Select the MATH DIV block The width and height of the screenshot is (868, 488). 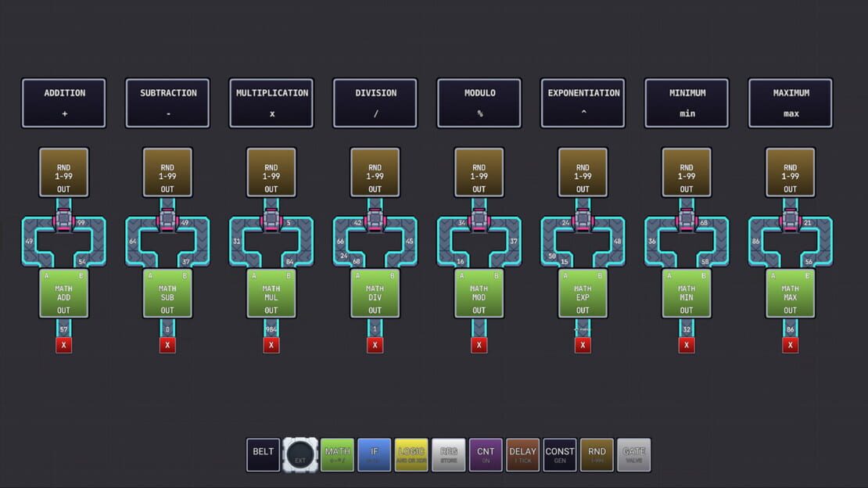(x=375, y=293)
